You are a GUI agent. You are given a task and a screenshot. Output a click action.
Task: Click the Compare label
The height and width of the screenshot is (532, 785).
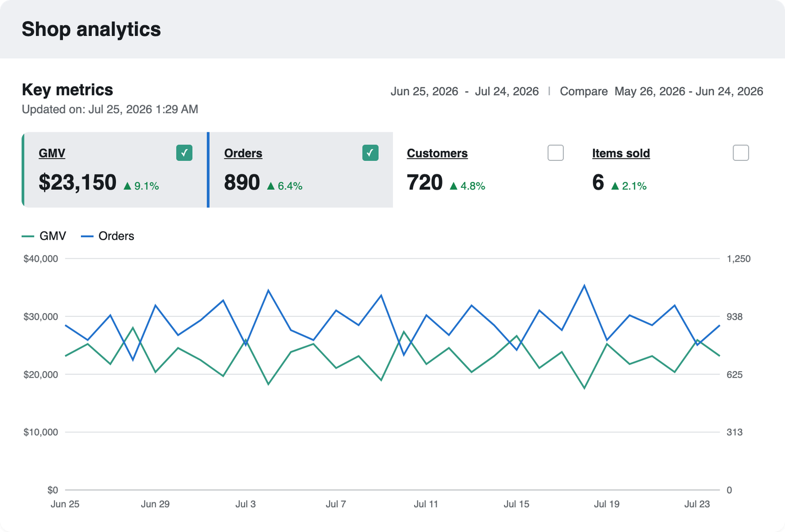(584, 92)
